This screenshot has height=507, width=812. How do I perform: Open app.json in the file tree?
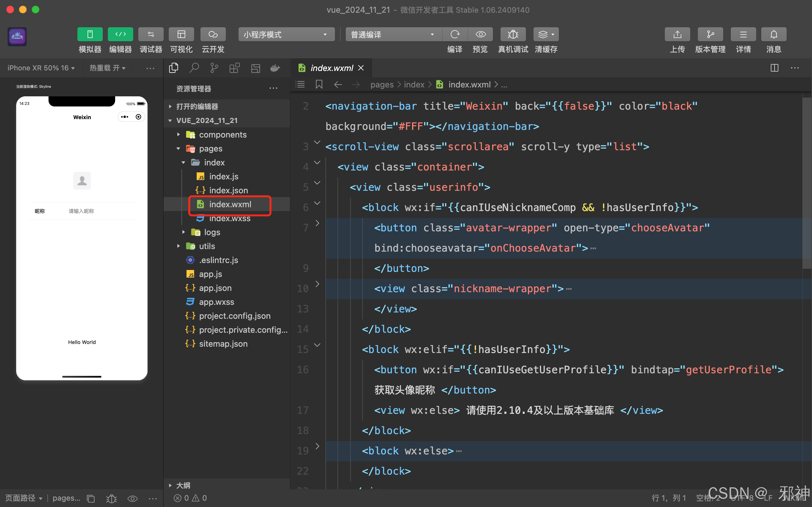215,288
